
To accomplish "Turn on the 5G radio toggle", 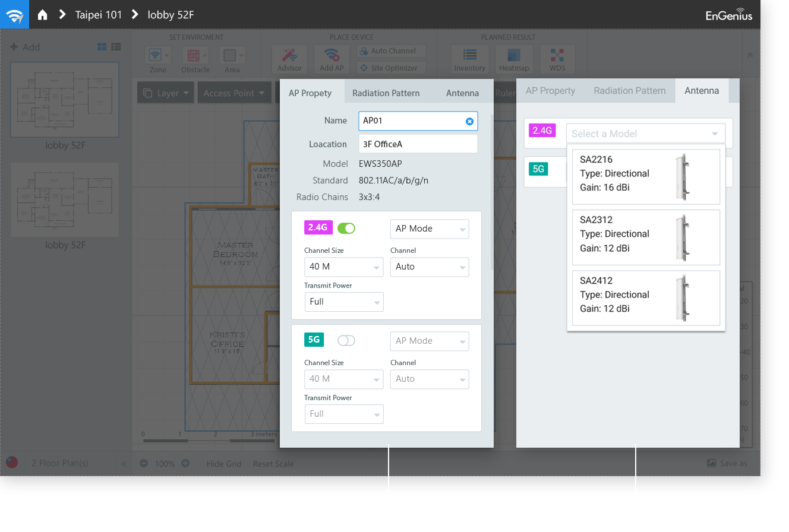I will point(346,340).
